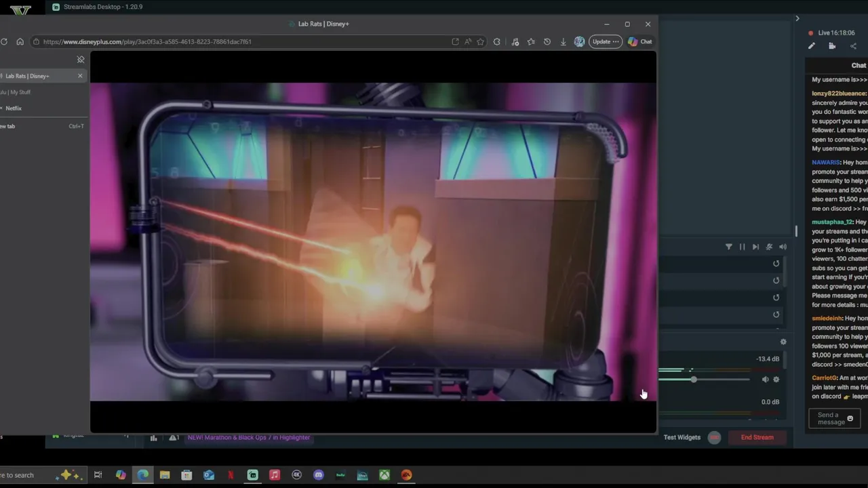Image resolution: width=868 pixels, height=488 pixels.
Task: Click the Test Widgets button
Action: (x=682, y=437)
